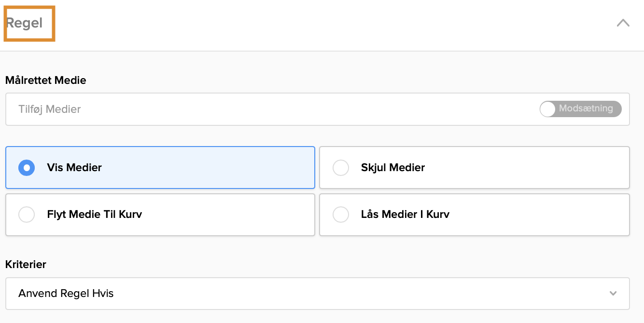
Task: Click the Kriterier dropdown arrow icon
Action: 613,294
